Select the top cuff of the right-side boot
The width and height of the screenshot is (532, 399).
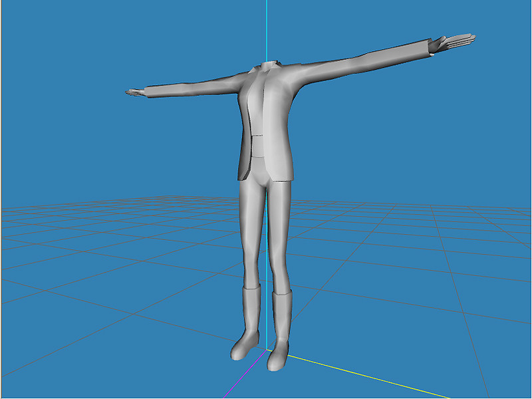click(282, 293)
